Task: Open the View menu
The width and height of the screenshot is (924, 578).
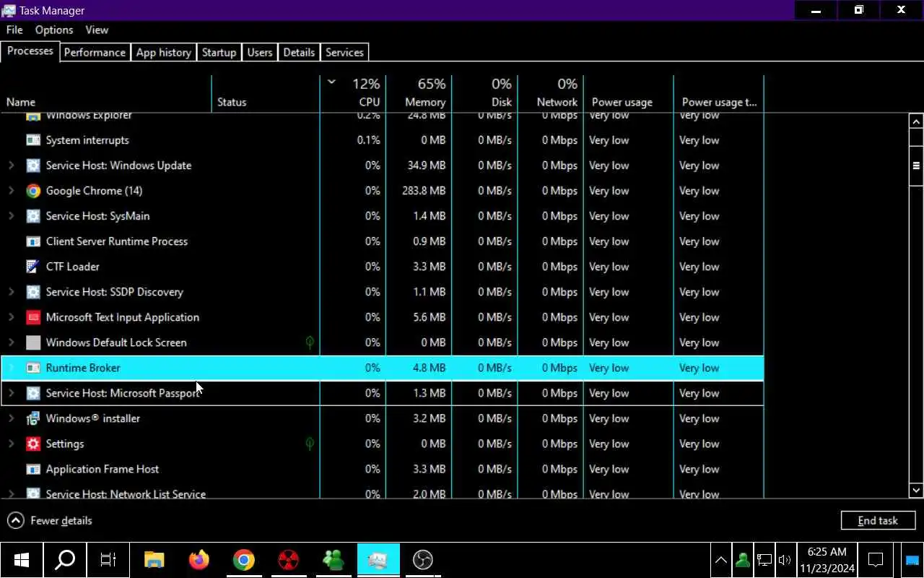Action: [97, 30]
